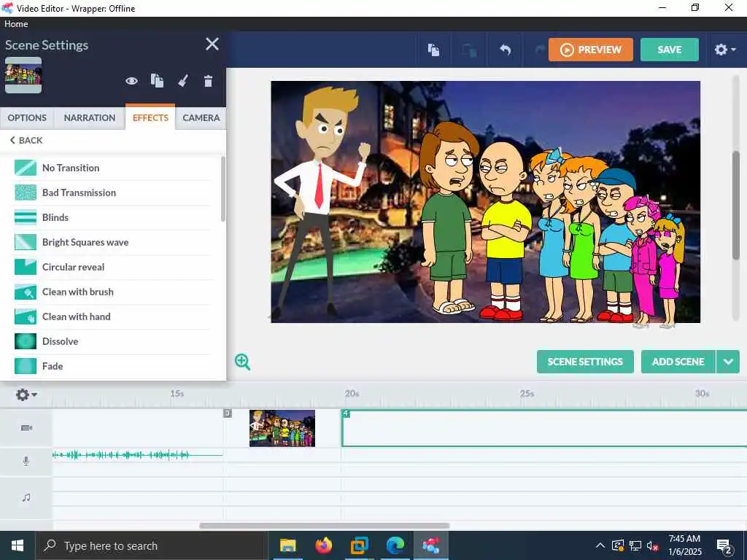Image resolution: width=747 pixels, height=560 pixels.
Task: Show hidden system tray icons
Action: [600, 545]
